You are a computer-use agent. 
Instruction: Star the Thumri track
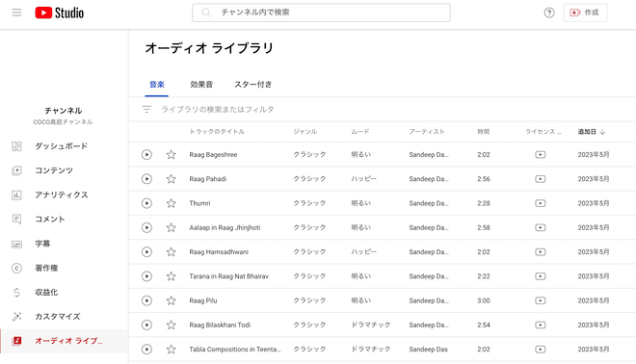coord(172,203)
